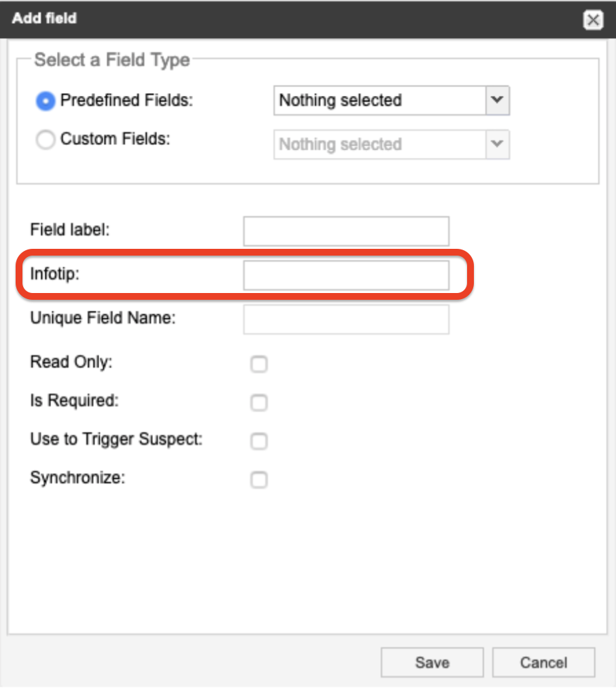Image resolution: width=616 pixels, height=688 pixels.
Task: Enable the Read Only checkbox
Action: tap(259, 364)
